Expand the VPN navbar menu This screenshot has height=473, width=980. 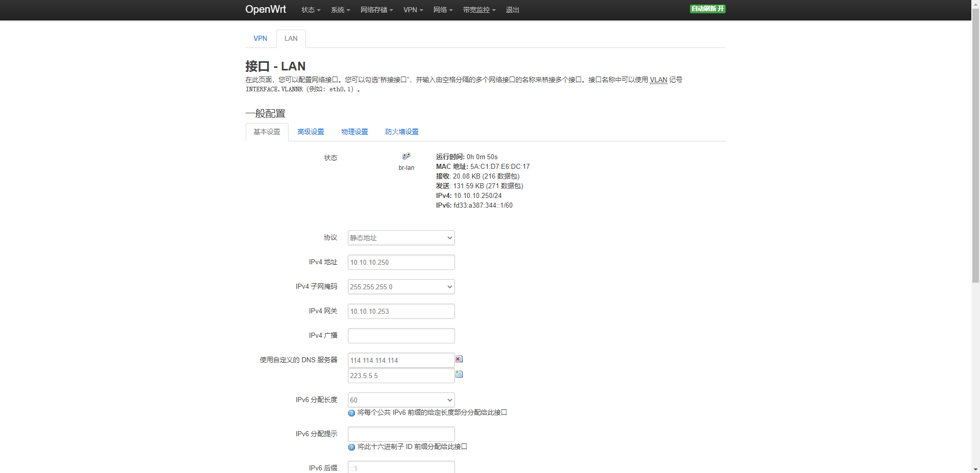pos(413,10)
